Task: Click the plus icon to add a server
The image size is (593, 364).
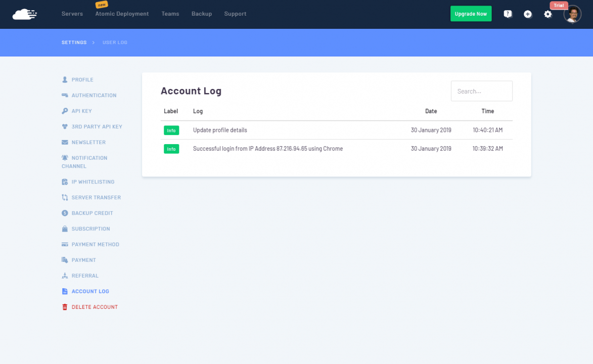Action: (x=528, y=14)
